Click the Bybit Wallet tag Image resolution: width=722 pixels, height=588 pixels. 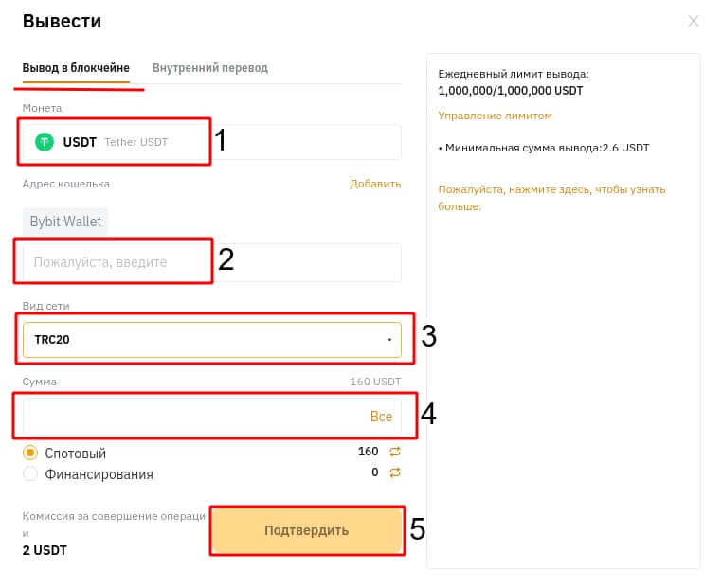click(x=65, y=222)
